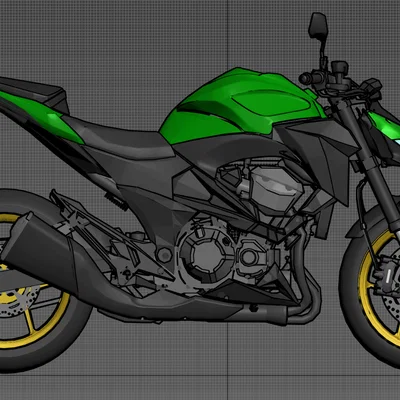Select the green fuel tank of the motorcycle

243,107
